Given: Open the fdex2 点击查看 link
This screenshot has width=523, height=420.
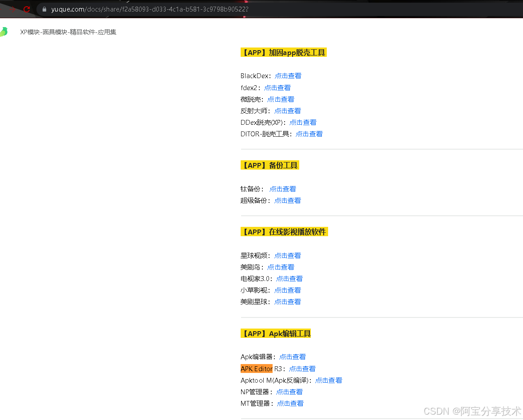Looking at the screenshot, I should pyautogui.click(x=277, y=88).
